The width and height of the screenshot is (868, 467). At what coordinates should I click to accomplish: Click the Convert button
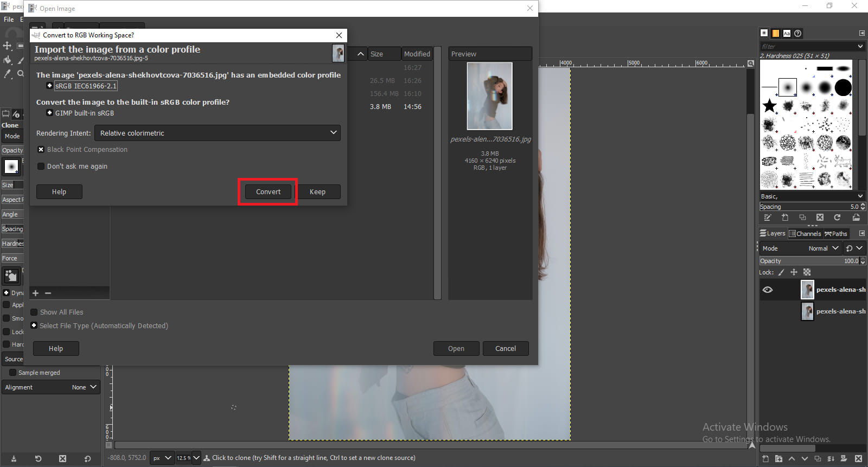[268, 192]
